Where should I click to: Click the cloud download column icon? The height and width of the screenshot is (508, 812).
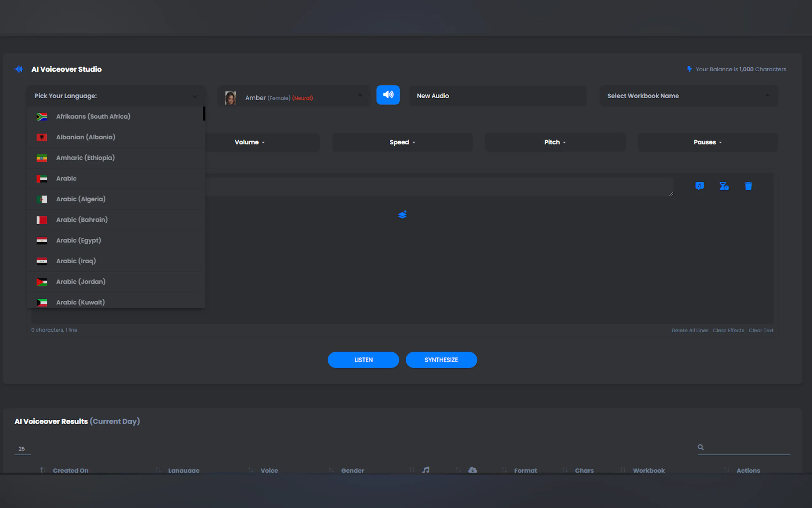pos(472,470)
